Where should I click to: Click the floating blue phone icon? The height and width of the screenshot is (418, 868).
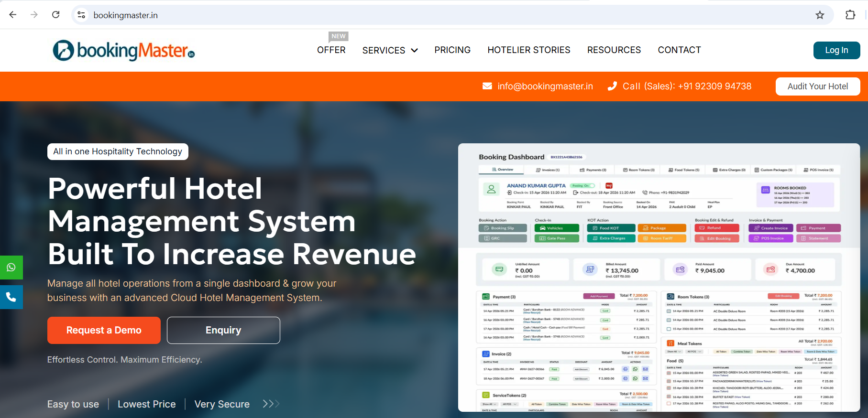(11, 297)
